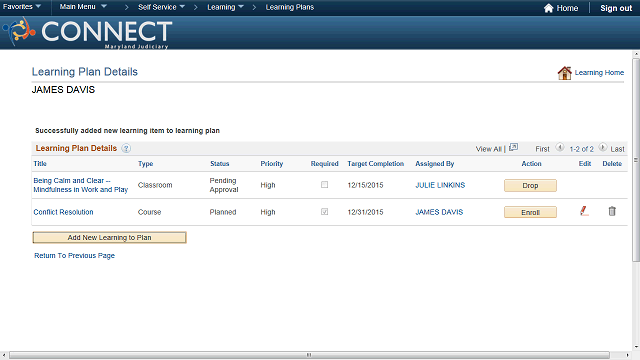Screen dimensions: 640x360
Task: Click horizontal scrollbar right arrow
Action: (628, 355)
